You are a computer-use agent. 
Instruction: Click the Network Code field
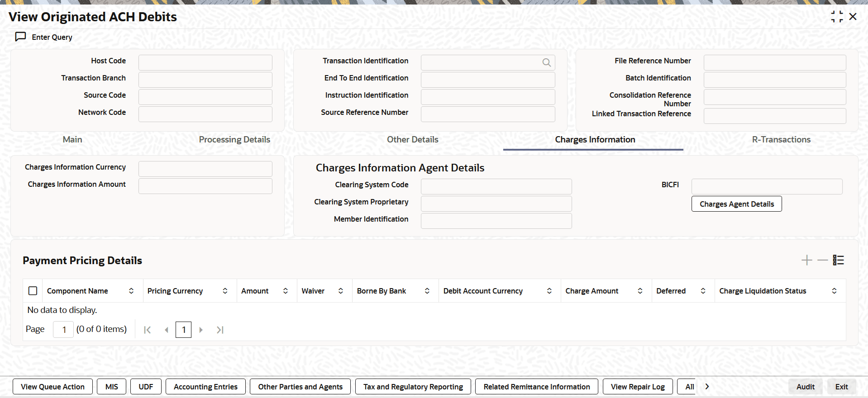click(x=205, y=114)
